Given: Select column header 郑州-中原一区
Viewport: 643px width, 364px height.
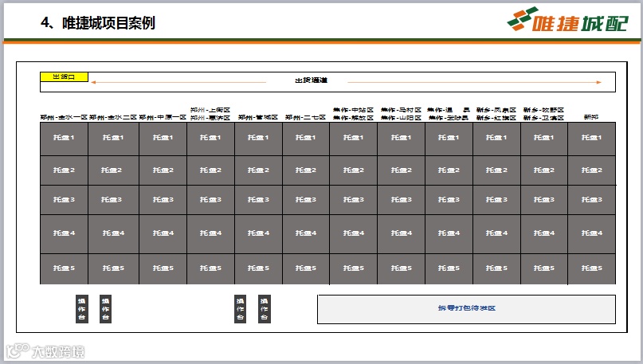Looking at the screenshot, I should coord(163,117).
